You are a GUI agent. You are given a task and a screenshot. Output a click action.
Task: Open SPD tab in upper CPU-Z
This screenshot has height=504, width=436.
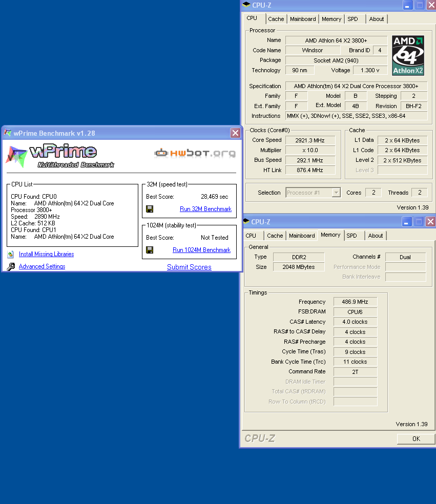click(352, 19)
